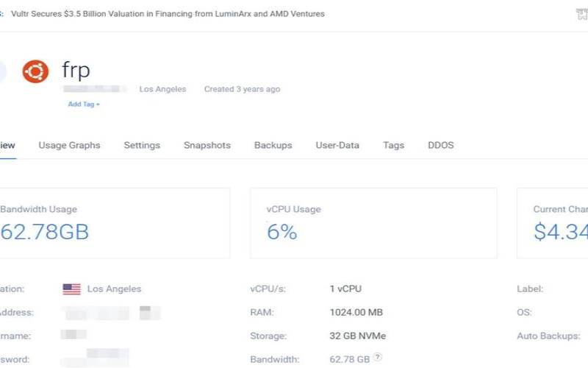The height and width of the screenshot is (368, 588).
Task: Select the Backups tab
Action: coord(273,145)
